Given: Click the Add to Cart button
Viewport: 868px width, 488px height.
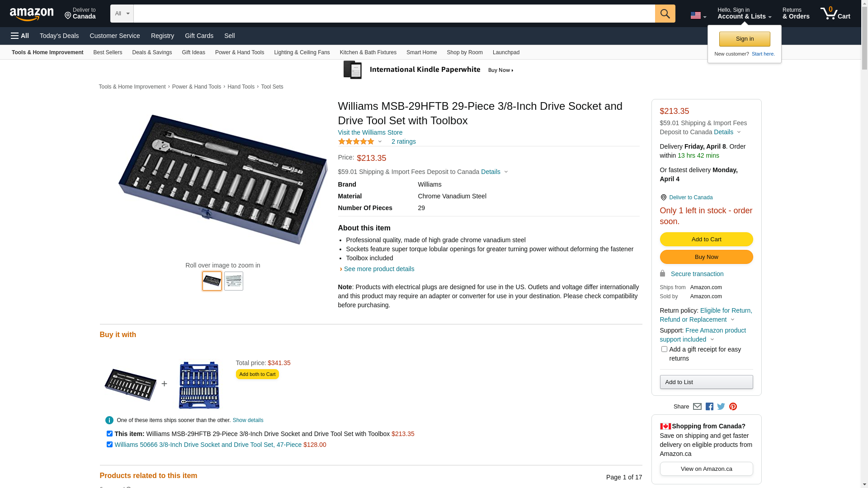Looking at the screenshot, I should [x=706, y=239].
